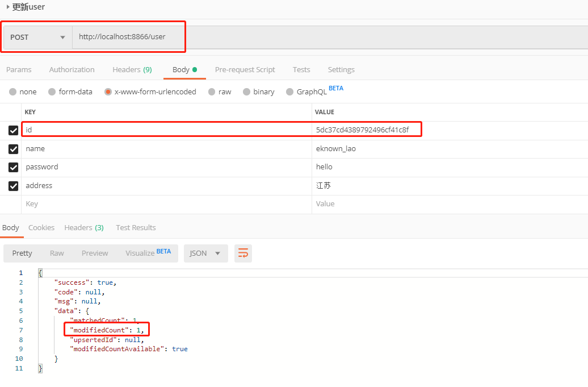Click the eknown_lao value cell

pyautogui.click(x=450, y=149)
